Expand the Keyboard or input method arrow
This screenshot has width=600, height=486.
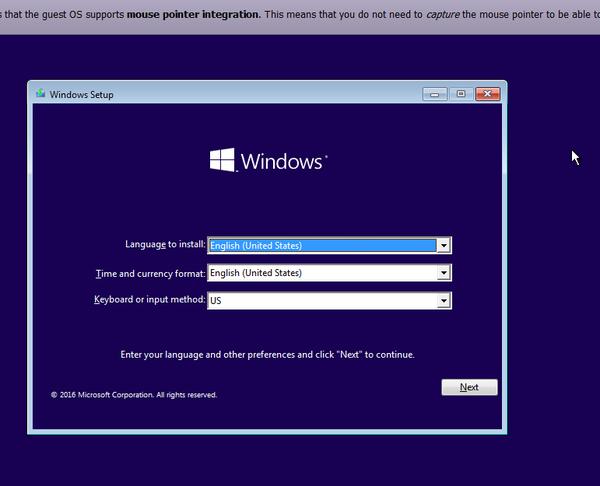click(x=444, y=300)
